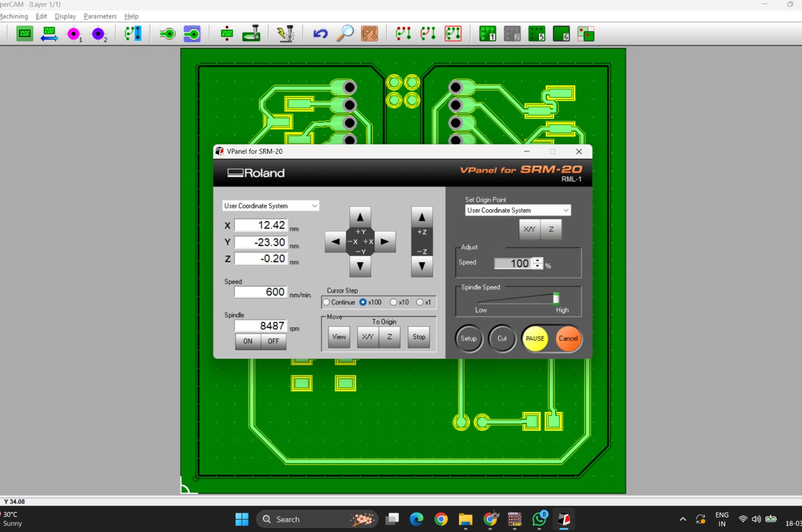Turn the spindle ON
Viewport: 802px width, 532px height.
248,341
